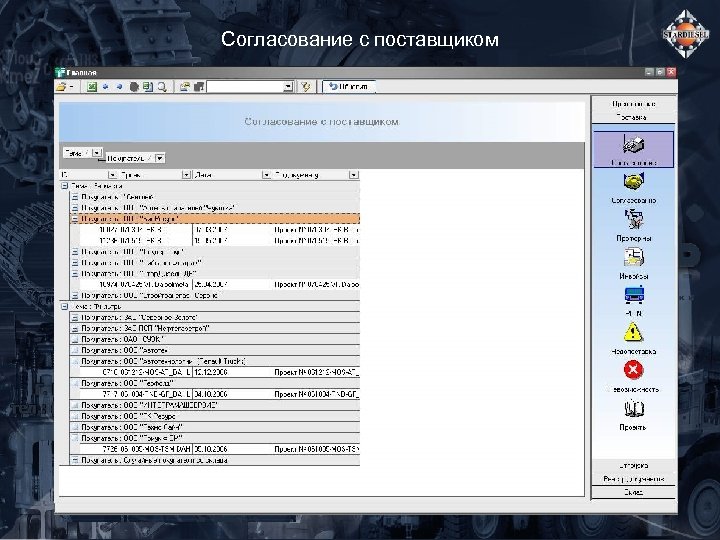720x540 pixels.
Task: Open the Проект column filter dropdown
Action: [186, 175]
